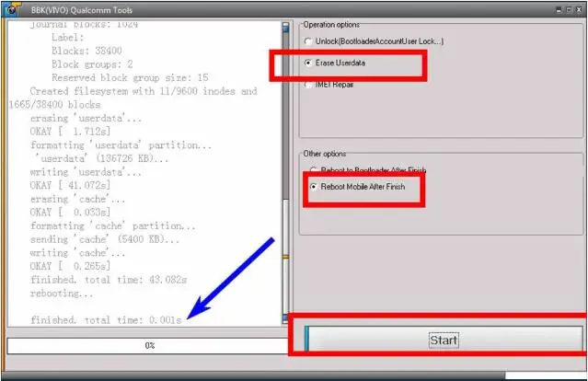Click log line "sending 'cache' (5400 KB)..."
Screen dimensions: 588x381
[x=105, y=239]
